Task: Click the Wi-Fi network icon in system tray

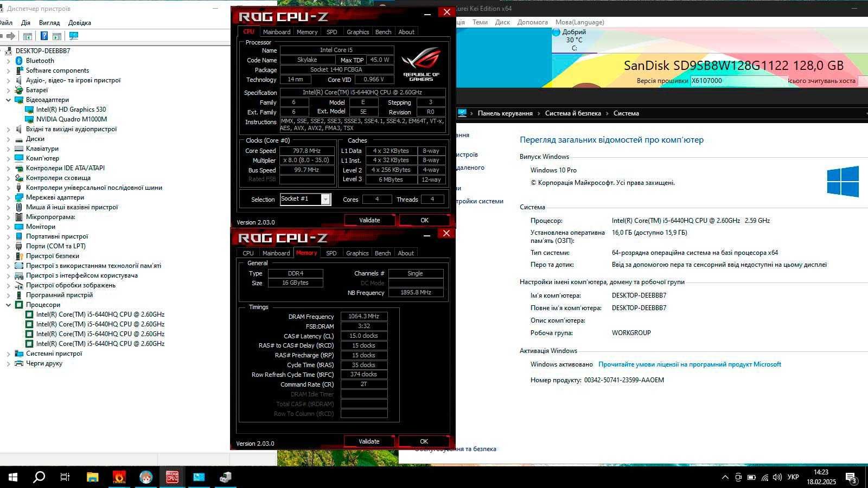Action: click(764, 477)
